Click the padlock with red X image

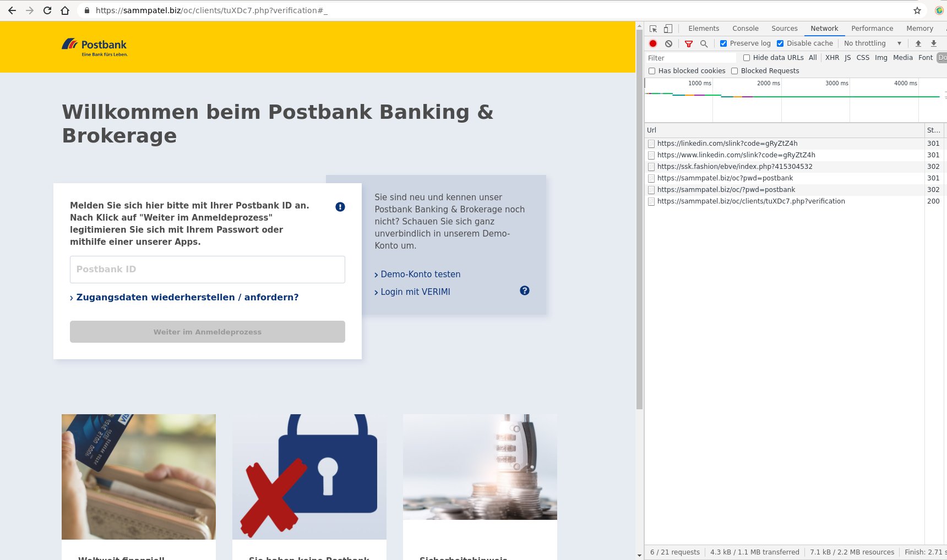pyautogui.click(x=309, y=477)
